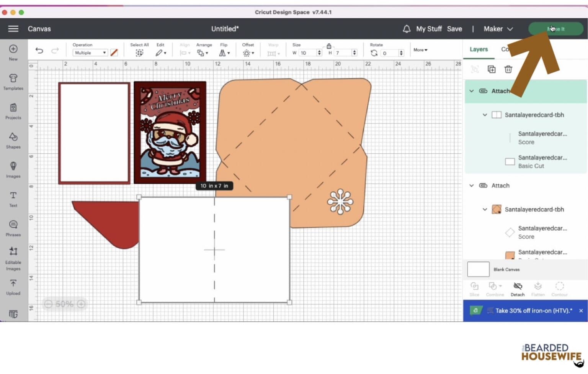Viewport: 588px width, 374px height.
Task: Open the Operation dropdown showing Multiple
Action: [90, 52]
